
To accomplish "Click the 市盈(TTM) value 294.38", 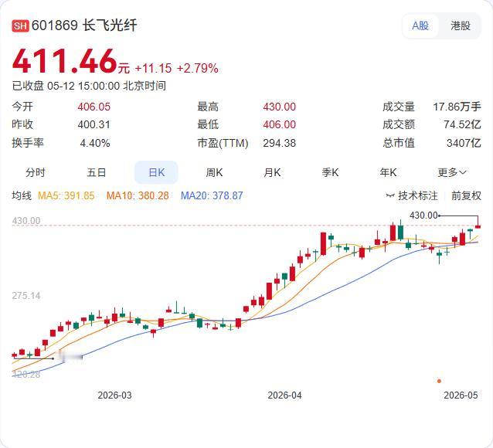I will click(280, 144).
